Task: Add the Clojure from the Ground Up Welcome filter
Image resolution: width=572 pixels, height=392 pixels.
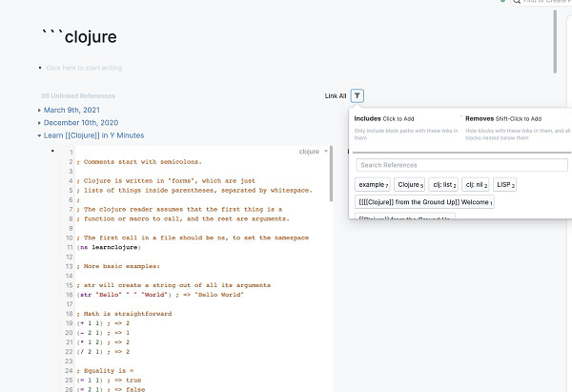Action: click(x=424, y=202)
